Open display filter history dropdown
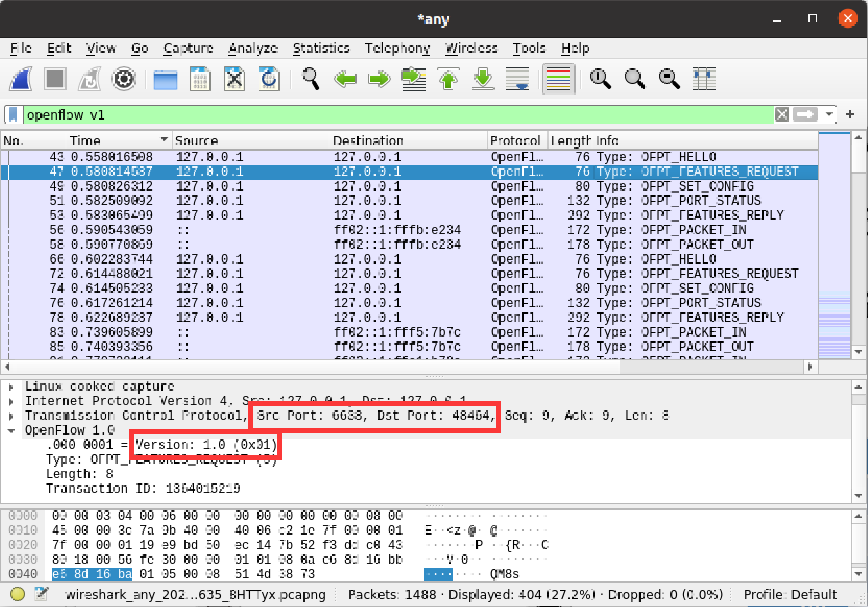868x607 pixels. [x=829, y=115]
